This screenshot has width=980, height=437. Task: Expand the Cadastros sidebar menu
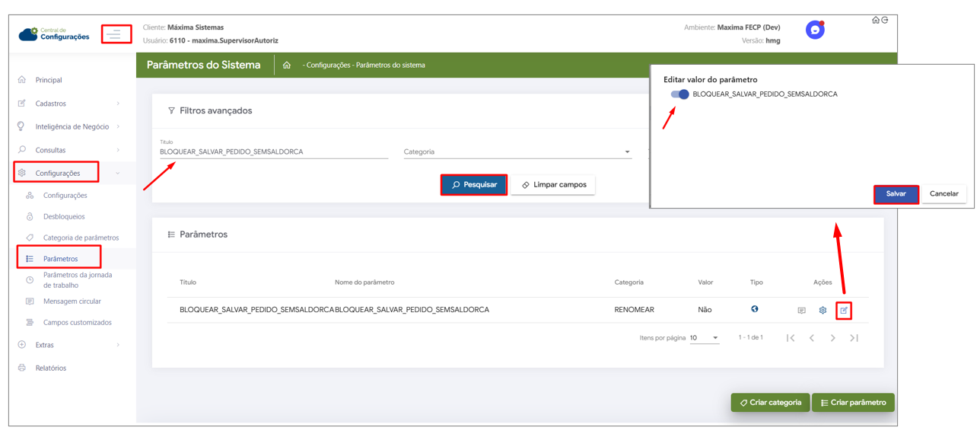coord(70,104)
